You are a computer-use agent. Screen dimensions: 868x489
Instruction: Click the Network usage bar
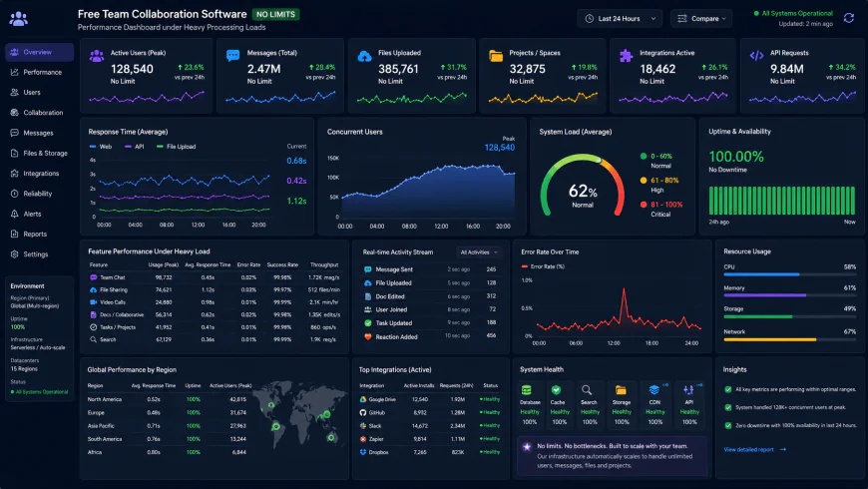pos(789,339)
